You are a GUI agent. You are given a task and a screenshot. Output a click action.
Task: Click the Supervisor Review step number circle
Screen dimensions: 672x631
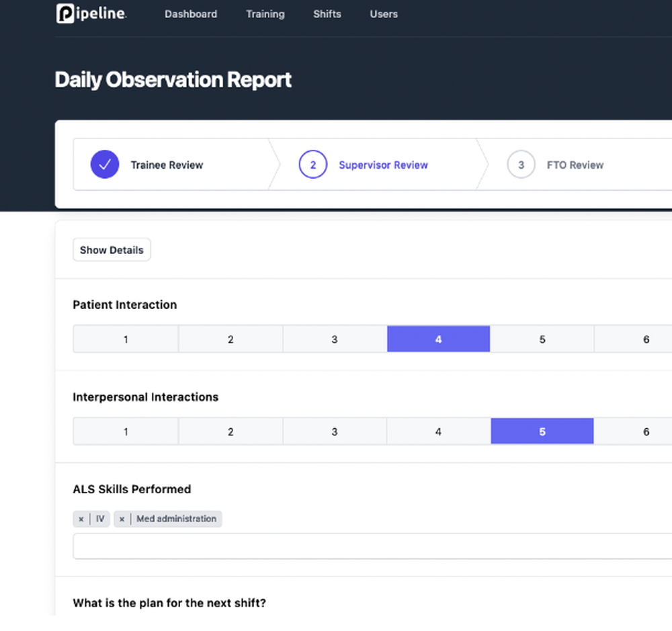coord(313,165)
